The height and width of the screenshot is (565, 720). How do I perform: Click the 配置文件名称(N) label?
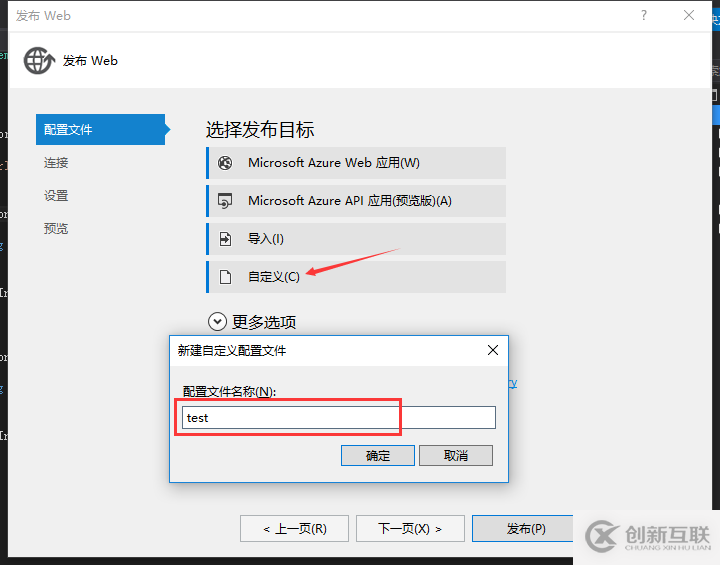click(x=229, y=391)
